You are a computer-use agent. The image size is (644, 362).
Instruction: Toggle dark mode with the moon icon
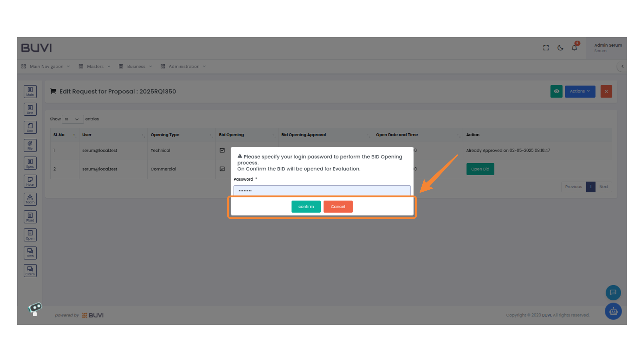point(560,48)
